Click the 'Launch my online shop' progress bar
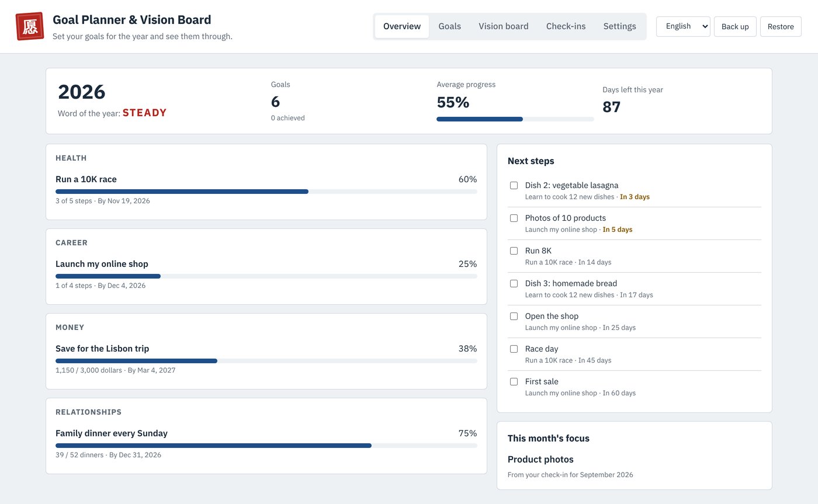Screen dimensions: 818x504 coord(266,276)
